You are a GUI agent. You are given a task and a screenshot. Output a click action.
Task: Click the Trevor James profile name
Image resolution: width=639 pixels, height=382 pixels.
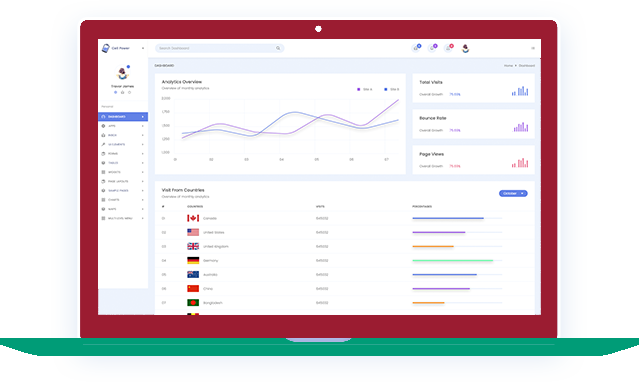[122, 86]
